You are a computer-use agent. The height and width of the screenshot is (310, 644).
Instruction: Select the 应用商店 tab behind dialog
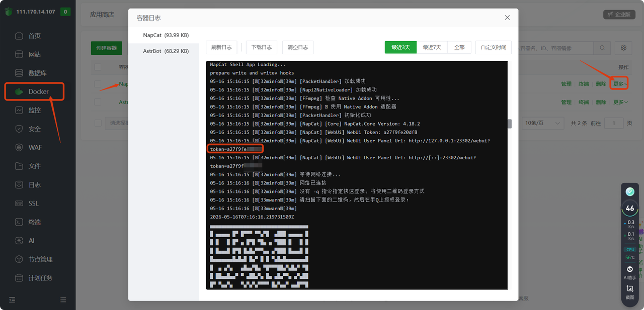pyautogui.click(x=102, y=15)
